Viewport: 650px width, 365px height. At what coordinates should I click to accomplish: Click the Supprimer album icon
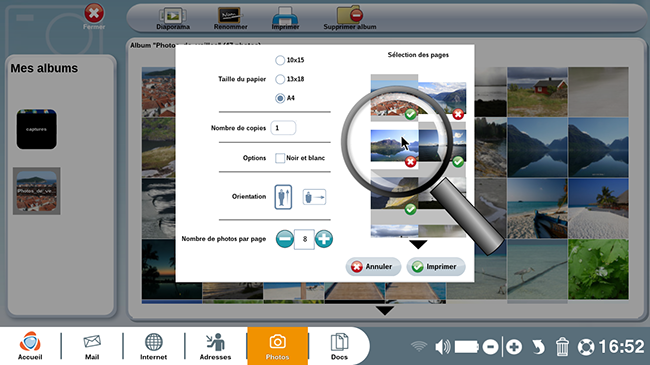[x=350, y=15]
